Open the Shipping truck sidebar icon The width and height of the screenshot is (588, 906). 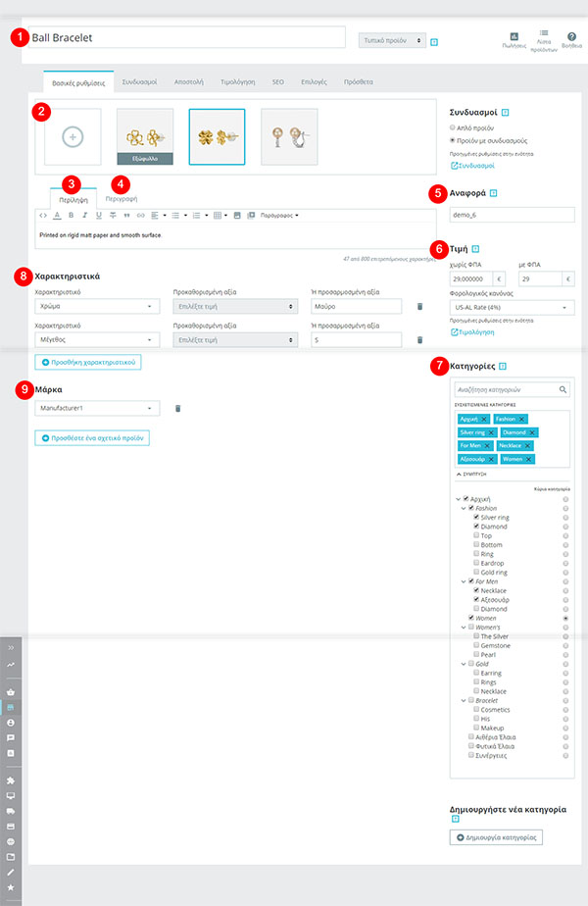11,811
